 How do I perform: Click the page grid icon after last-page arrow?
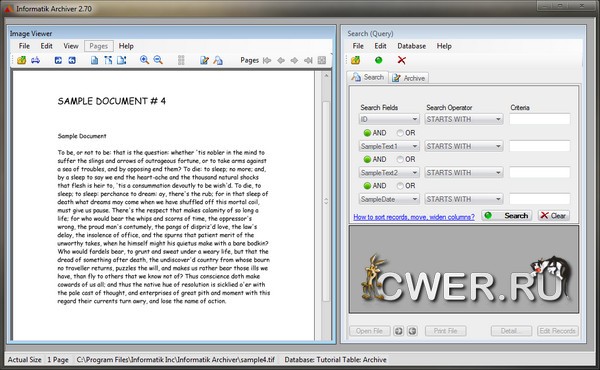click(x=322, y=60)
